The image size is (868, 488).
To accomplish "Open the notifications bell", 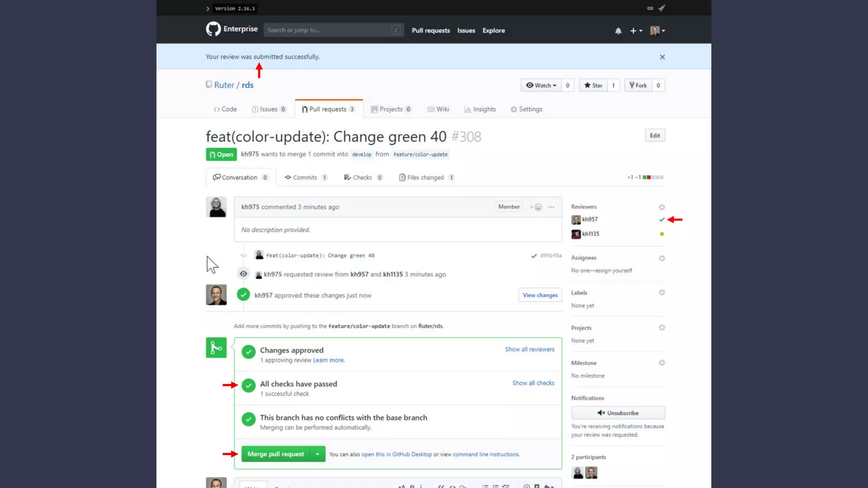I will tap(618, 31).
